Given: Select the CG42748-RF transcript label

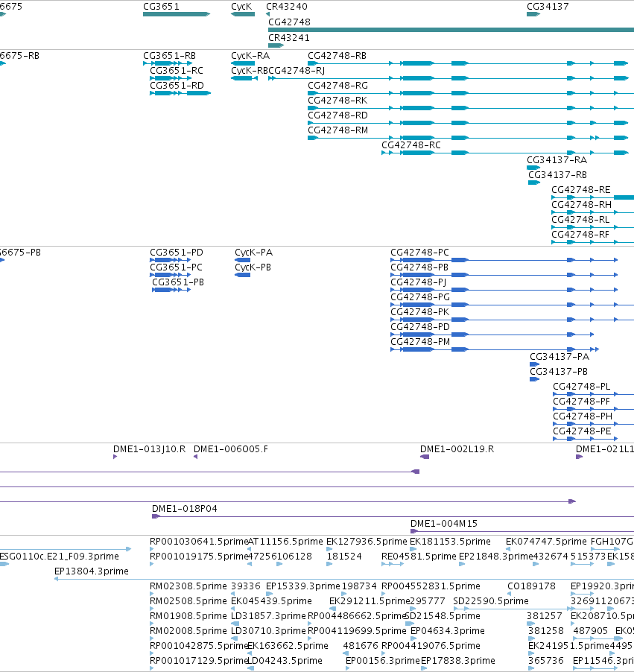Looking at the screenshot, I should [580, 235].
